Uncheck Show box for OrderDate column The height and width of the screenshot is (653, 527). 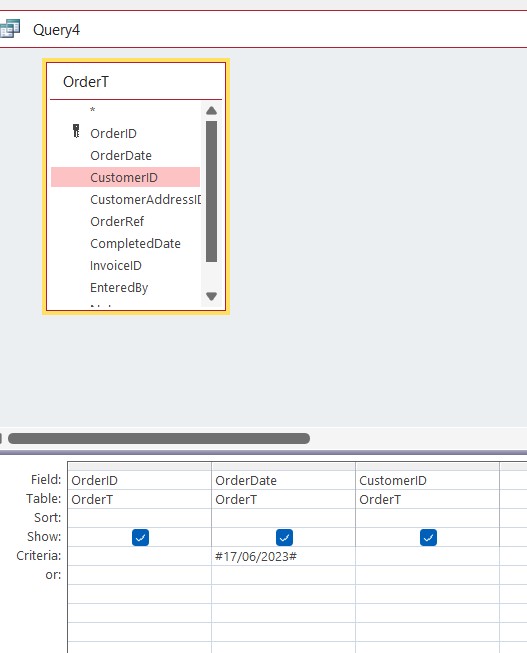pos(285,537)
